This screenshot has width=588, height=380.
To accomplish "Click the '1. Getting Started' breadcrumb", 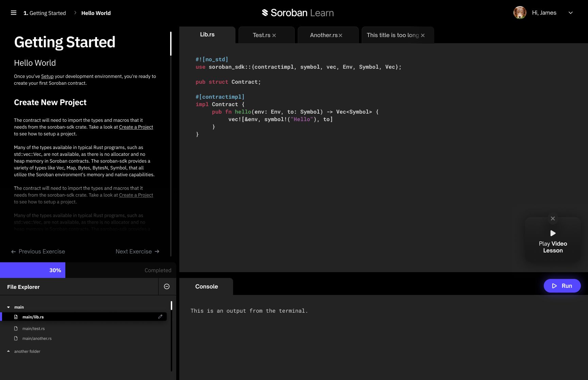I will point(45,13).
